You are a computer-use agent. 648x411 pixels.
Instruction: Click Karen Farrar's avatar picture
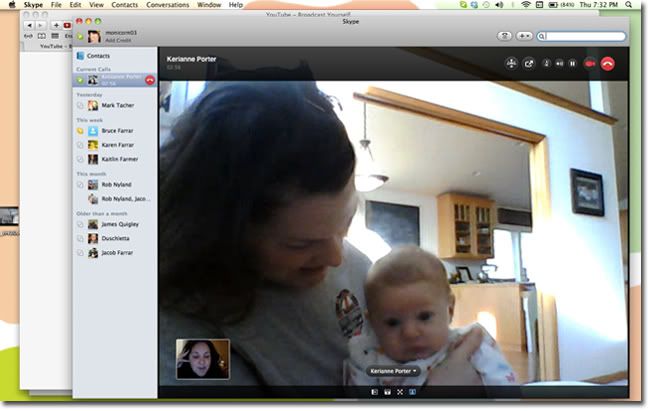pyautogui.click(x=93, y=145)
